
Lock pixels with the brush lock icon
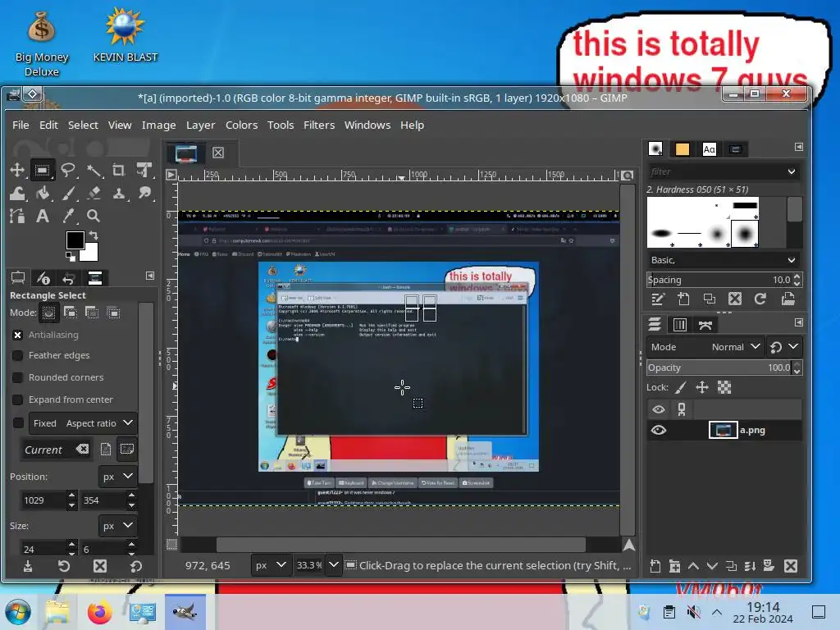(x=681, y=387)
